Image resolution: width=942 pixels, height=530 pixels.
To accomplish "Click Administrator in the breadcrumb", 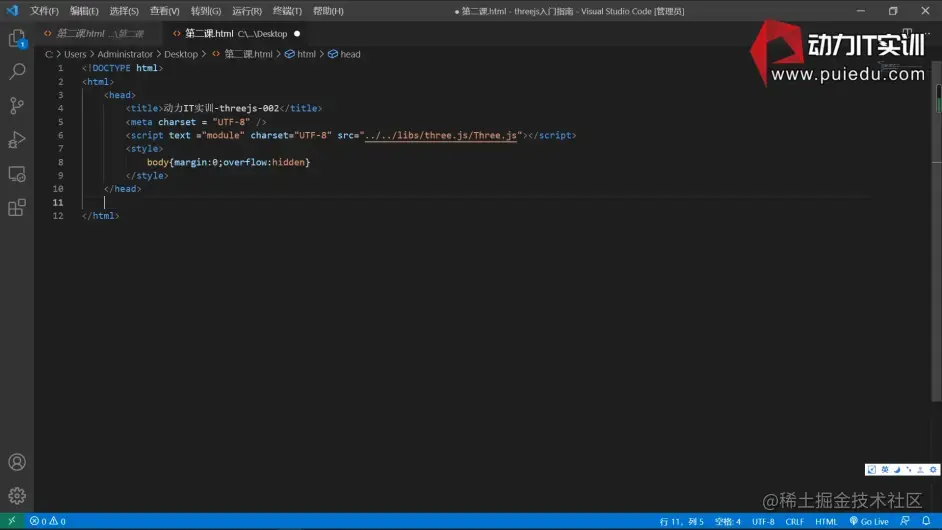I will click(x=125, y=54).
